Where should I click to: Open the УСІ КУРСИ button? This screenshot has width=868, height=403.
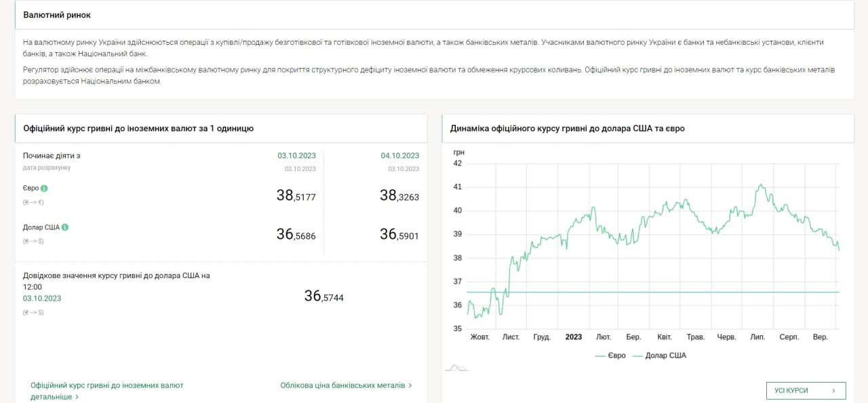click(806, 391)
